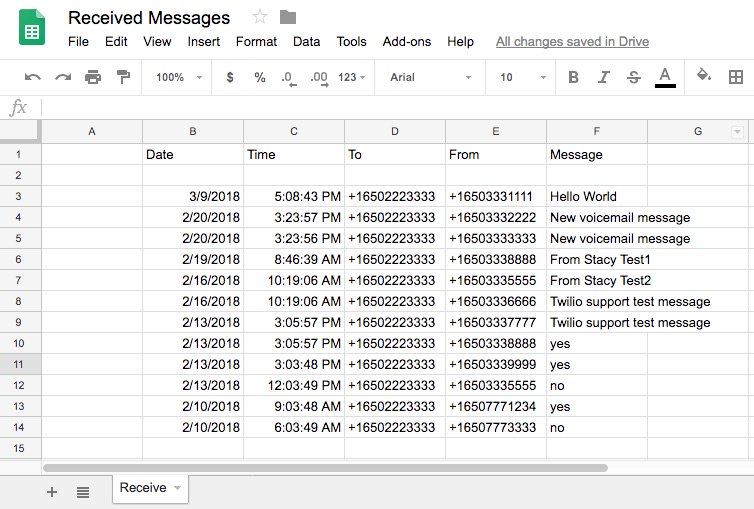Select column C header
Screen dimensions: 754x509
294,132
